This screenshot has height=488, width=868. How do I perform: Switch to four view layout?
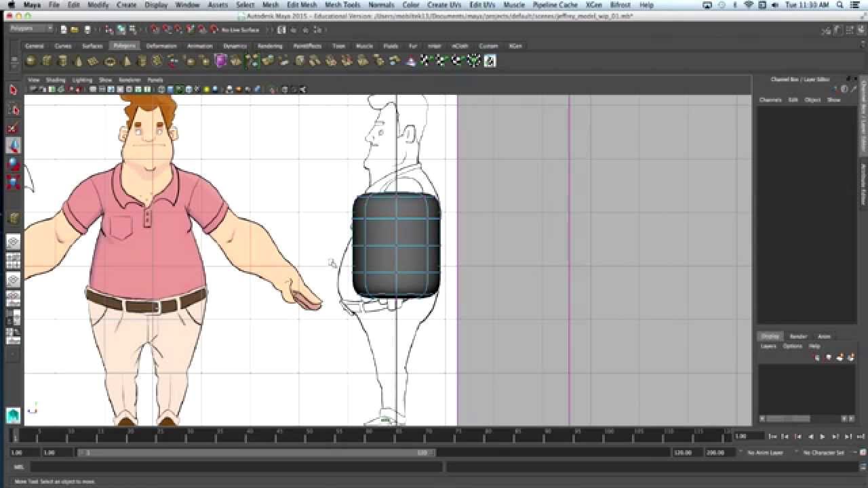(x=13, y=261)
